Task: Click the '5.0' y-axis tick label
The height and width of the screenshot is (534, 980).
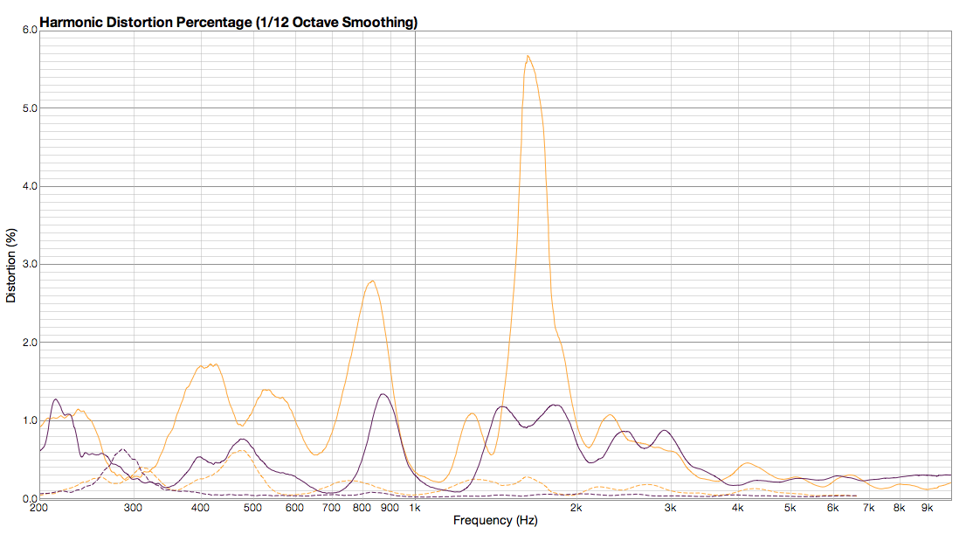Action: (30, 108)
